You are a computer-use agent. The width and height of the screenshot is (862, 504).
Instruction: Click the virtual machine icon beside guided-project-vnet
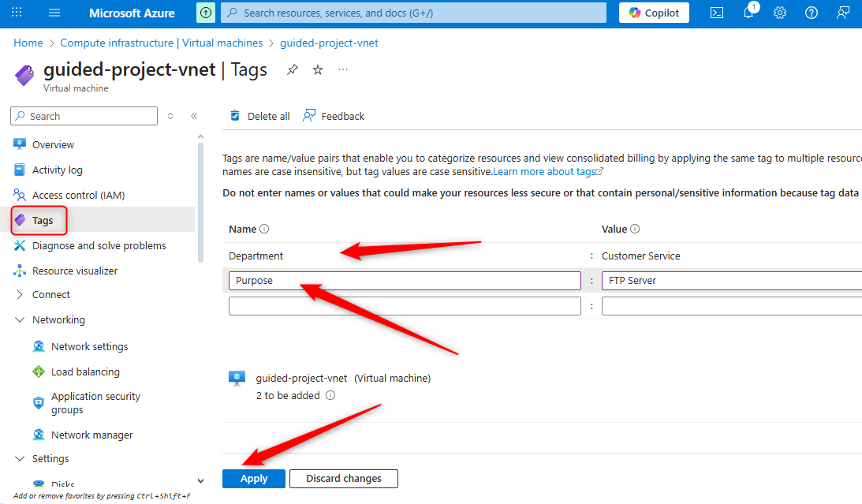(x=237, y=379)
